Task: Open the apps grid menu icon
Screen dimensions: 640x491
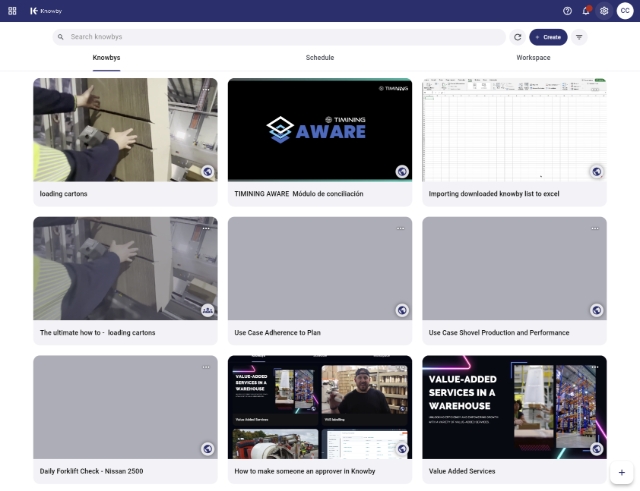Action: pyautogui.click(x=12, y=11)
